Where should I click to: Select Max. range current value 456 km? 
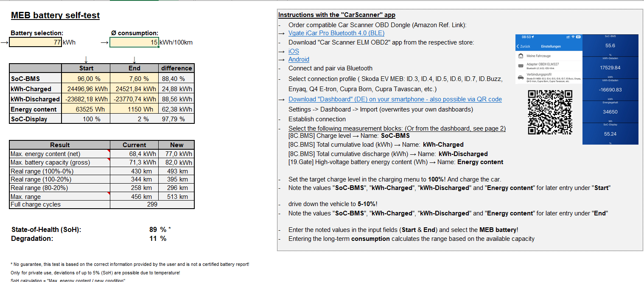pos(134,196)
